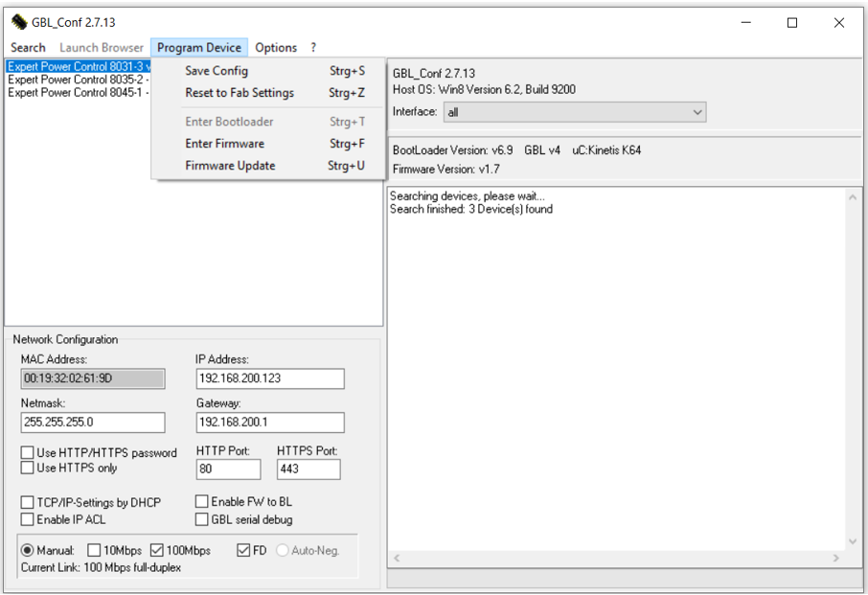Click the Gateway input field
This screenshot has height=595, width=868.
[269, 423]
